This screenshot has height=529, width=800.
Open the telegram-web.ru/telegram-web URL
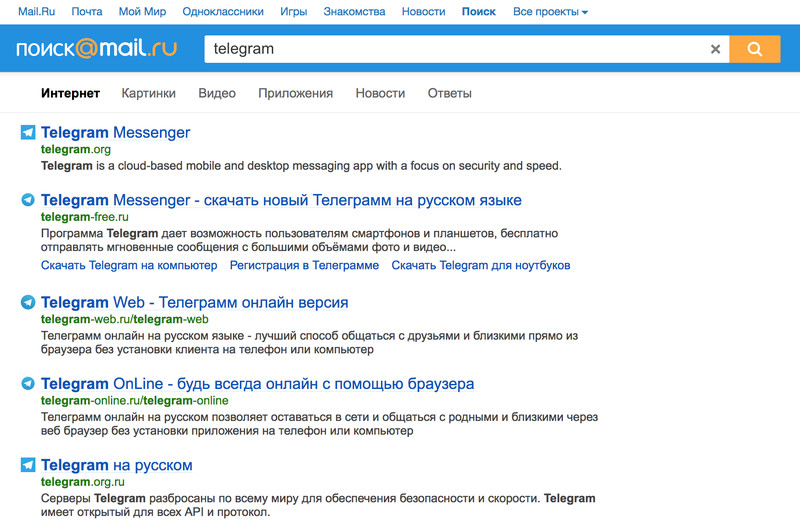pos(124,319)
